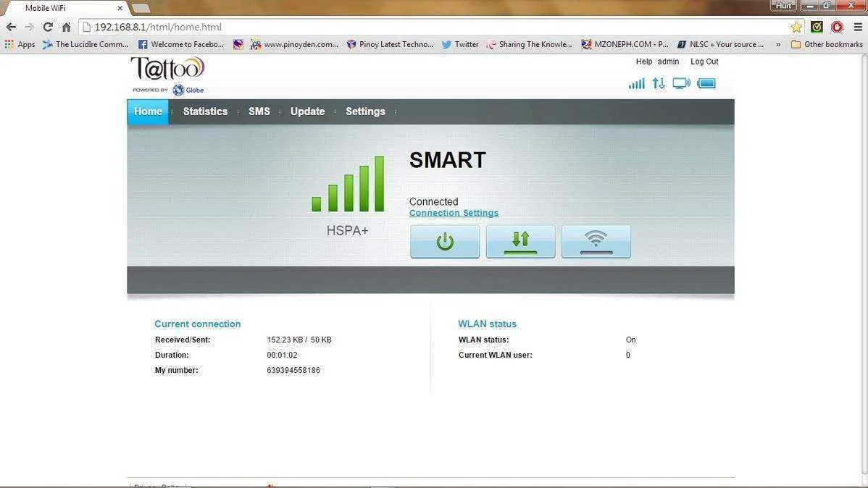Click the battery status icon
The image size is (868, 488).
706,83
